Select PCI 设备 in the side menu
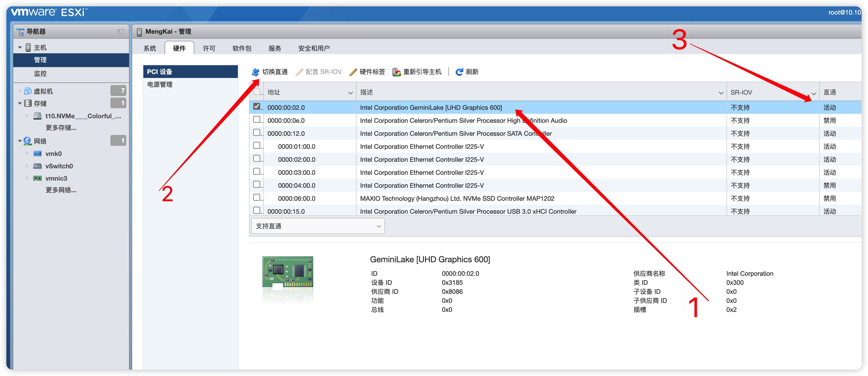The height and width of the screenshot is (376, 868). pos(190,72)
